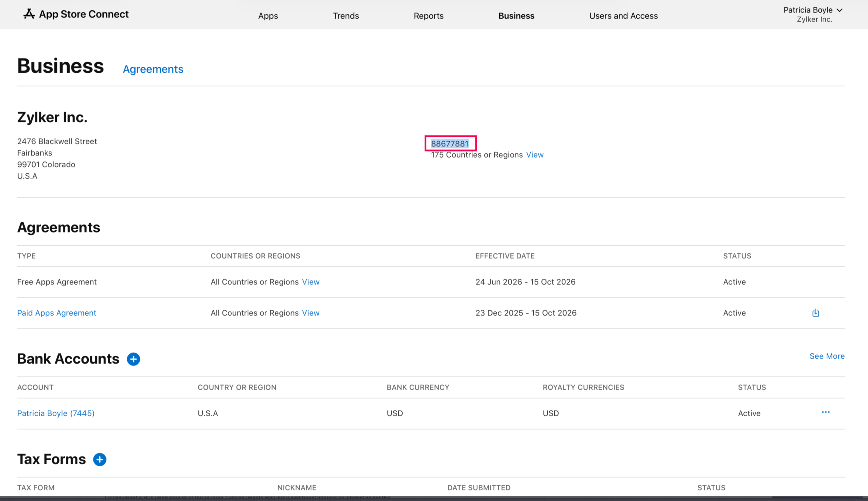Click the COUNTRIES OR REGIONS column header

(x=255, y=256)
